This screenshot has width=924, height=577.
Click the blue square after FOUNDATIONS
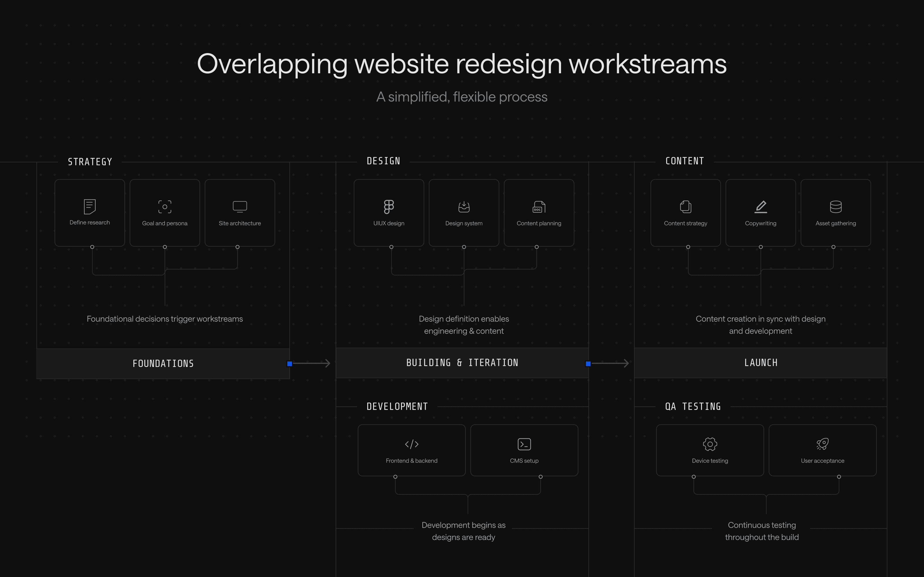click(289, 364)
